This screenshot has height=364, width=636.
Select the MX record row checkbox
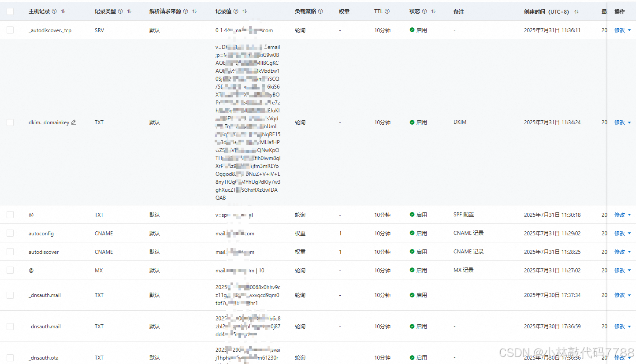click(x=10, y=270)
